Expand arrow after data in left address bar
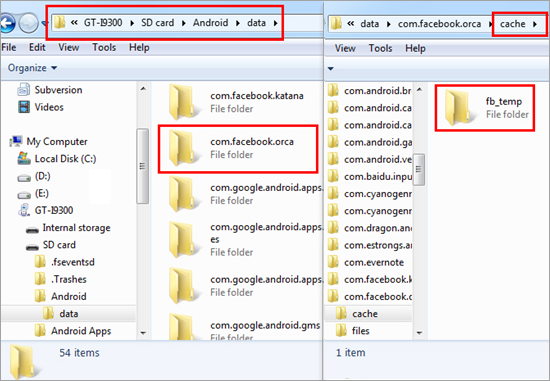The image size is (550, 381). (275, 23)
